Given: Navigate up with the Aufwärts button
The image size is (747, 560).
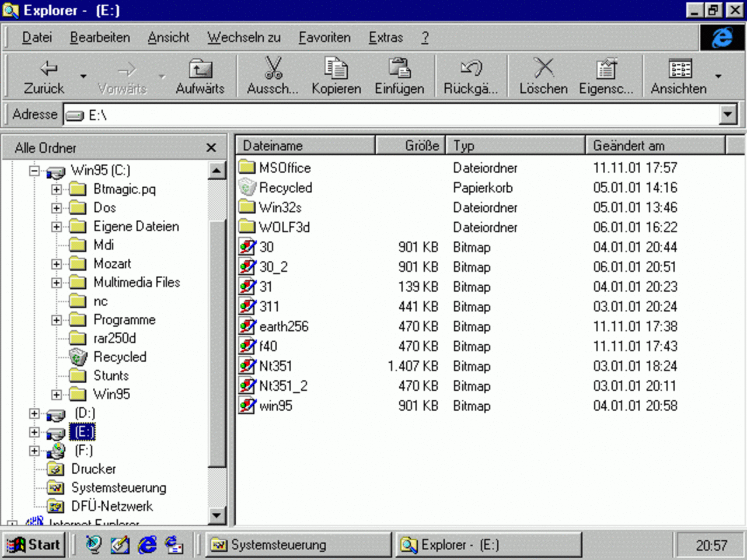Looking at the screenshot, I should (x=200, y=76).
